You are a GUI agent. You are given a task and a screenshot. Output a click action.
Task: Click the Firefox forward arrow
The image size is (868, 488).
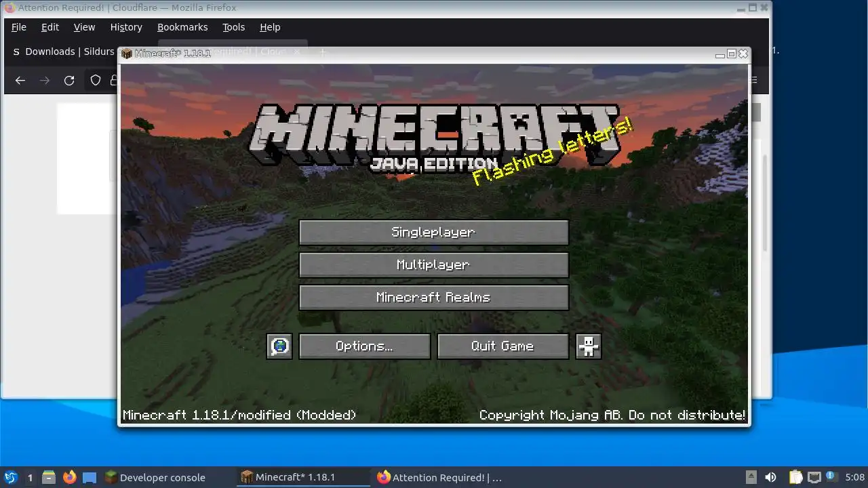point(45,80)
